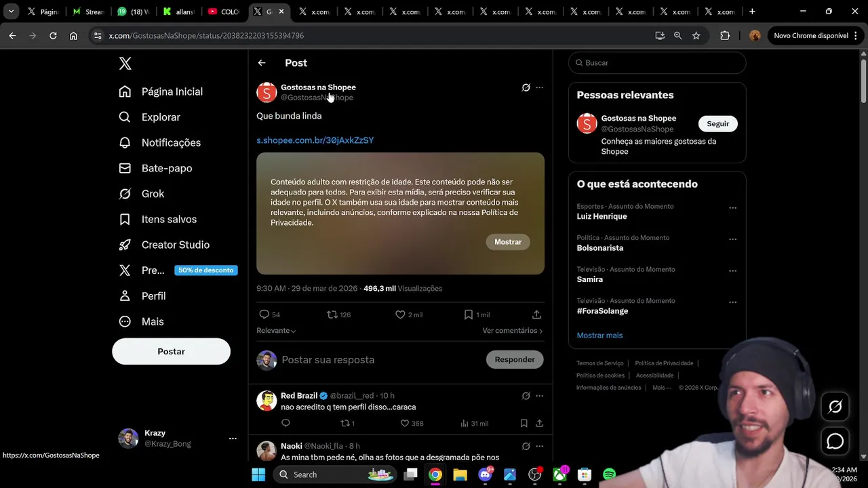This screenshot has height=488, width=868.
Task: Open Perfil in sidebar
Action: tap(142, 296)
